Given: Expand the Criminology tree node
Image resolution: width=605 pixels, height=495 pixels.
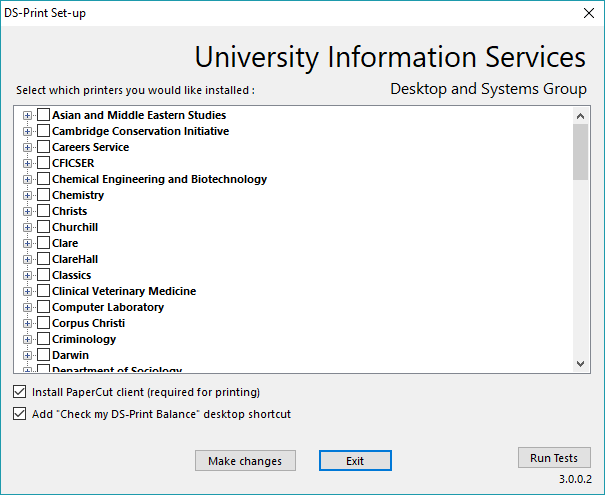Looking at the screenshot, I should (x=27, y=340).
